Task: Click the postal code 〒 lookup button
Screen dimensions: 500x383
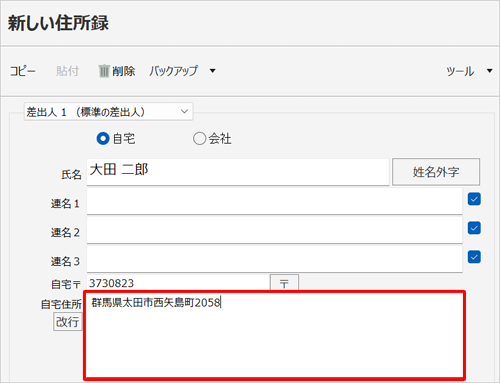Action: [x=284, y=283]
